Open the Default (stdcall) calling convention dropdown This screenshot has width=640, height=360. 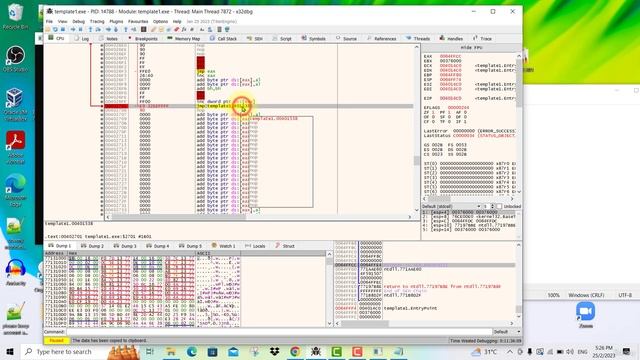[451, 207]
